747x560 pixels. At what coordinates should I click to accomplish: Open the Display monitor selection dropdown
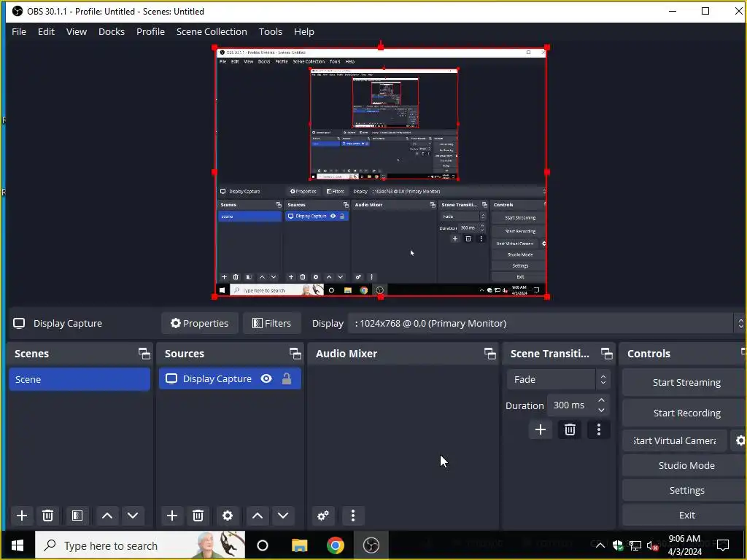pos(547,323)
